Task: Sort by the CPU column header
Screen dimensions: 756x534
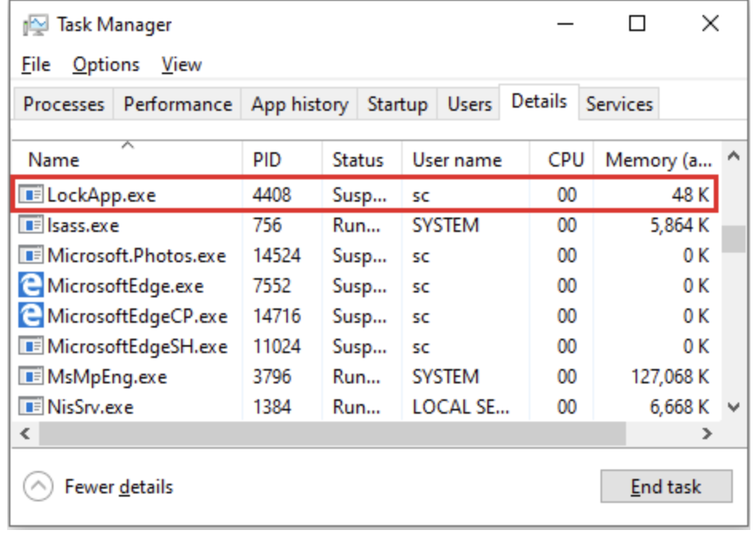Action: [x=561, y=159]
